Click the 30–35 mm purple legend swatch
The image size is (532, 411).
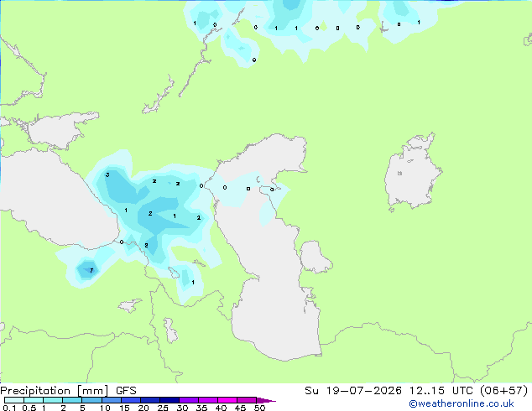point(189,400)
